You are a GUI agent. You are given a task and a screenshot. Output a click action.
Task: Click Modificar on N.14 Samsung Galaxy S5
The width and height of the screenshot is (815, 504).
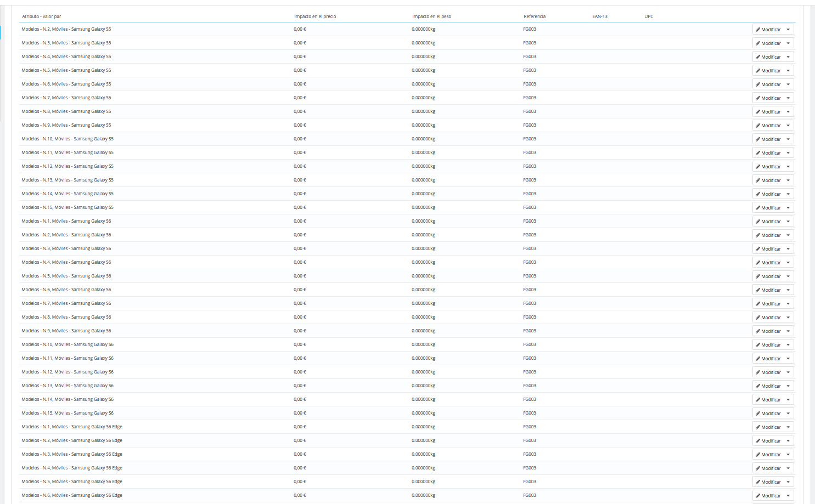click(x=768, y=194)
